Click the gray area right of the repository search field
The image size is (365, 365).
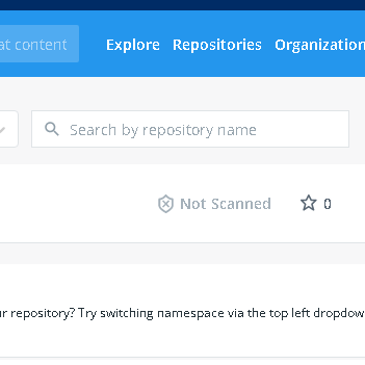(x=357, y=129)
